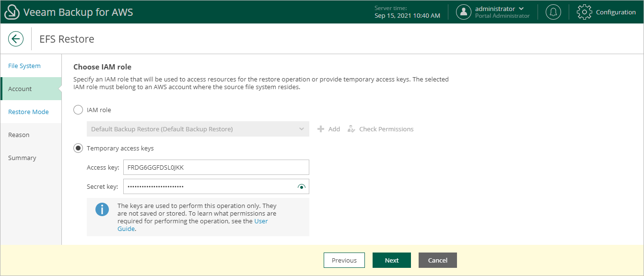644x276 pixels.
Task: Click the Configuration gear icon
Action: click(x=584, y=12)
